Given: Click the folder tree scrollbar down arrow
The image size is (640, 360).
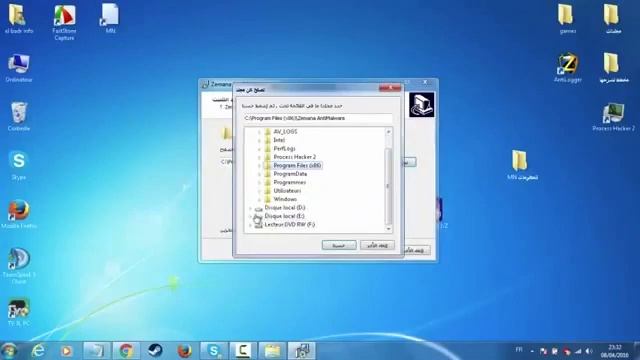Looking at the screenshot, I should [x=388, y=229].
